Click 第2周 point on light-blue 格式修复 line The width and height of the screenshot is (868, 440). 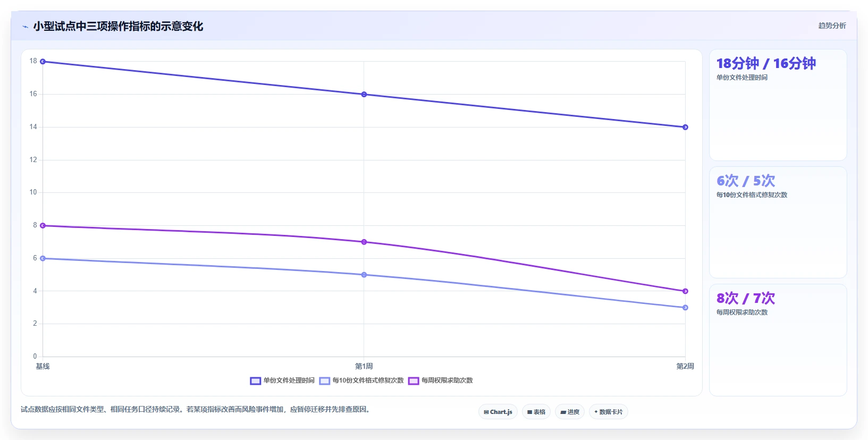coord(685,308)
